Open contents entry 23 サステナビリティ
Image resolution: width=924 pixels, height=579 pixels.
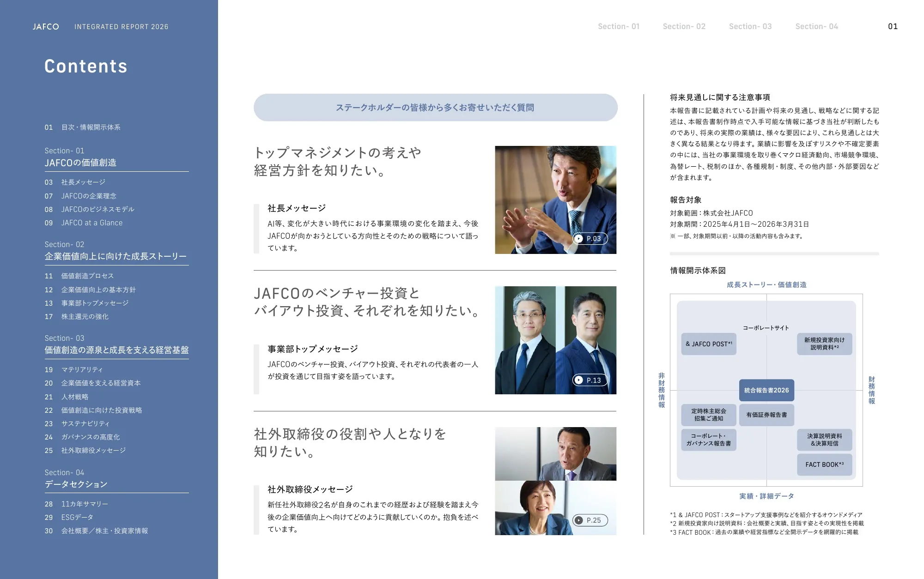pyautogui.click(x=77, y=423)
